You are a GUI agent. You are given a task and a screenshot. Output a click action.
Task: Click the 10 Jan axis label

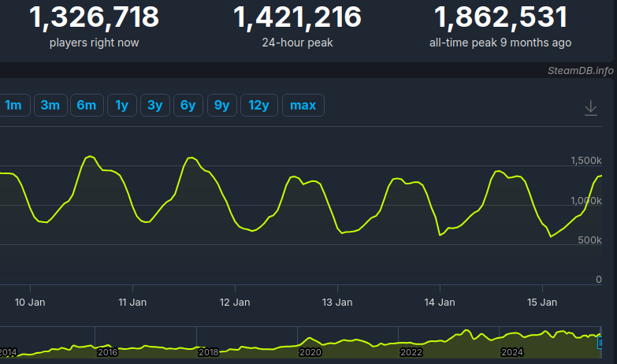pos(30,303)
